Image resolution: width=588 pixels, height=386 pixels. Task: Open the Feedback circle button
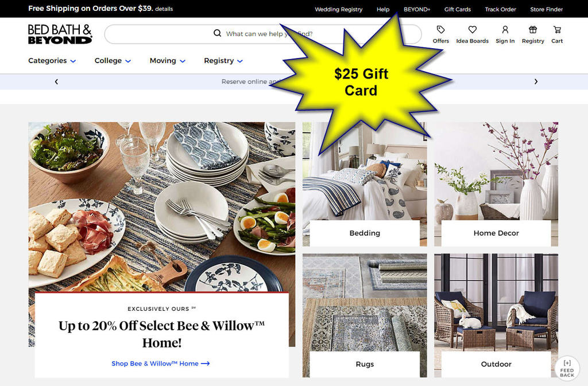(567, 368)
